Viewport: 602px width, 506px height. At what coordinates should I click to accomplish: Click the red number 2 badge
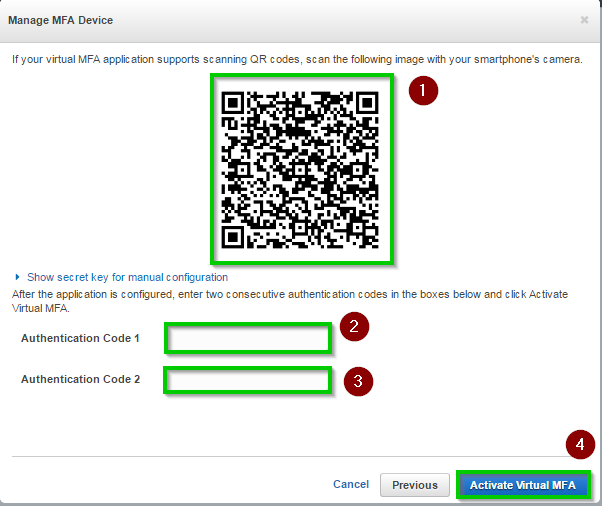pos(354,326)
